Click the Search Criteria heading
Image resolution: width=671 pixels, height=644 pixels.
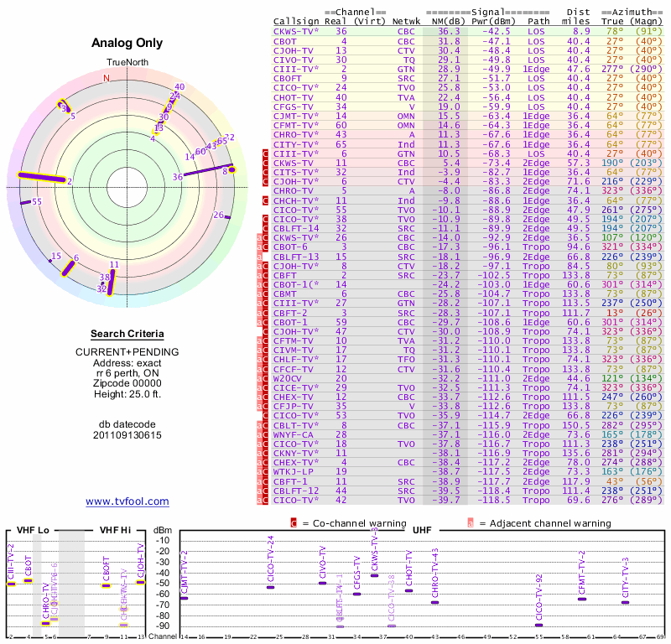click(x=127, y=334)
